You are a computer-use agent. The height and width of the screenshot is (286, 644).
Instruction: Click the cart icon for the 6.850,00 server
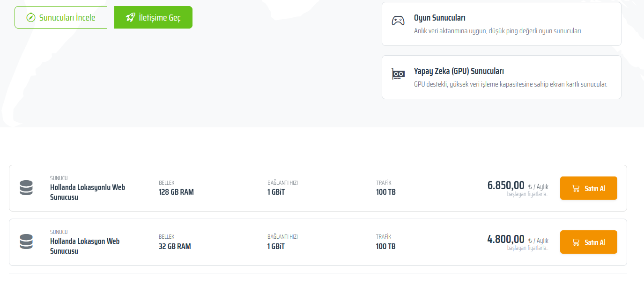(x=576, y=188)
